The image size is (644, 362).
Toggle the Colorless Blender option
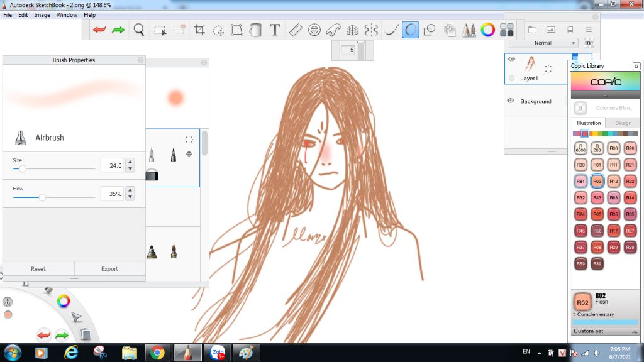point(606,108)
